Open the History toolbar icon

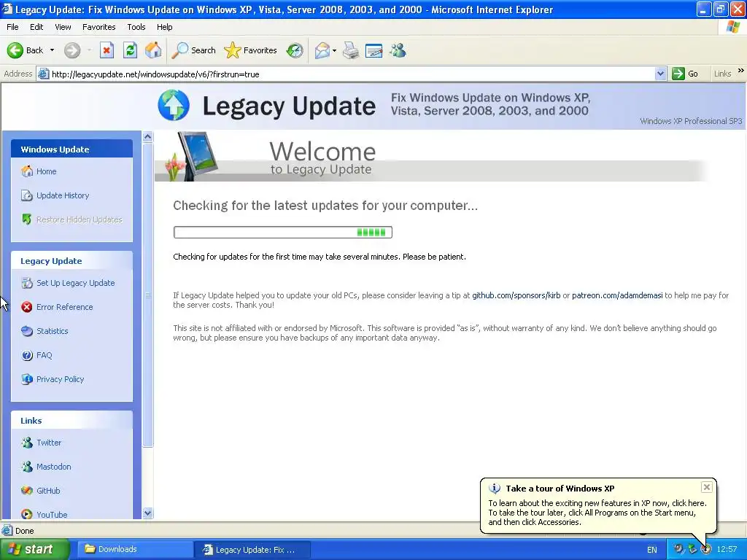click(295, 50)
